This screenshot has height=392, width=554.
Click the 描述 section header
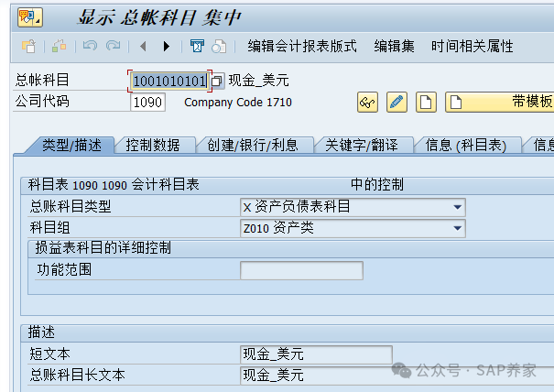tap(41, 332)
